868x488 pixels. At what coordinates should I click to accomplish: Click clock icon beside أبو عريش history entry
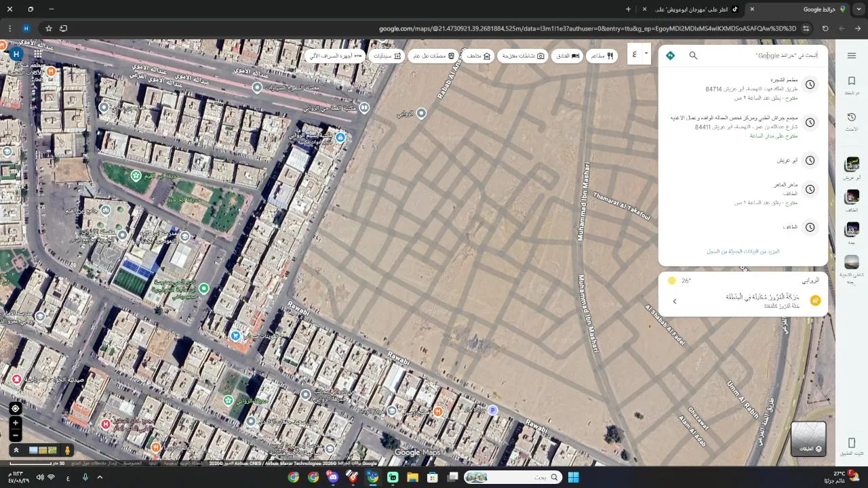810,161
